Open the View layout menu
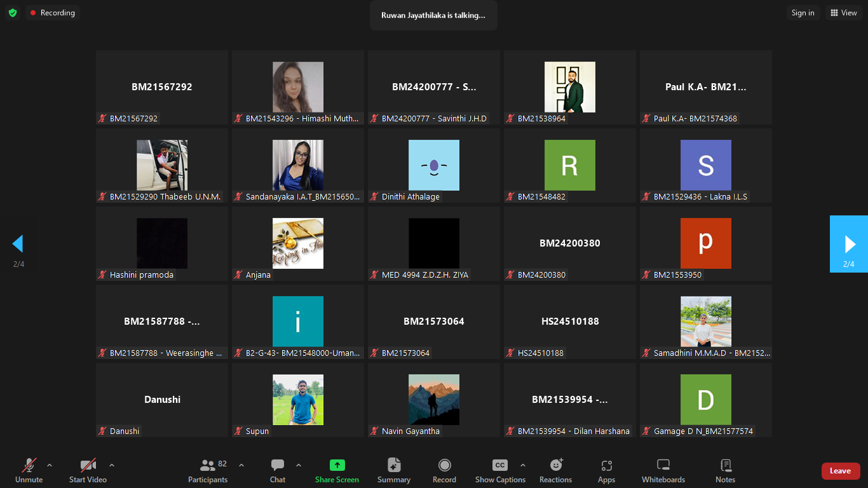 844,13
